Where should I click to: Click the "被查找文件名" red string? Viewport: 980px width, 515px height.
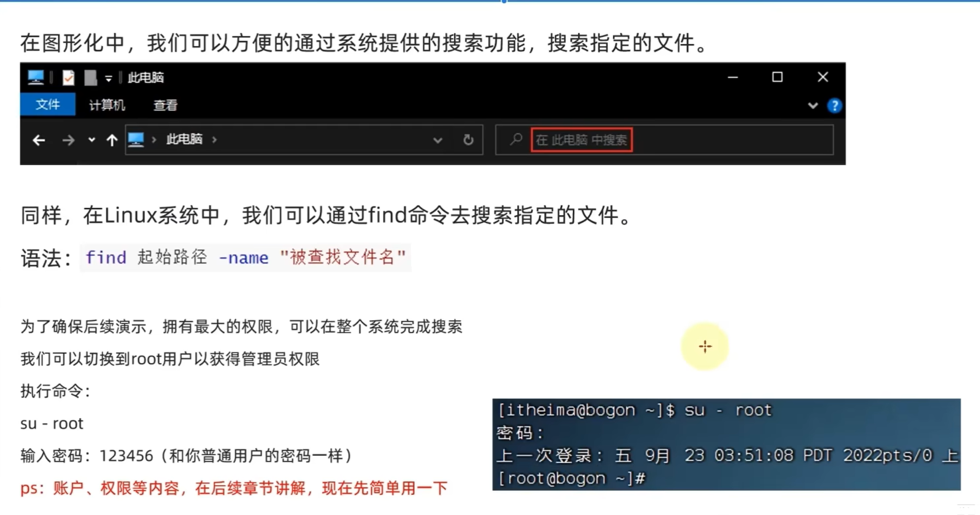[x=343, y=257]
